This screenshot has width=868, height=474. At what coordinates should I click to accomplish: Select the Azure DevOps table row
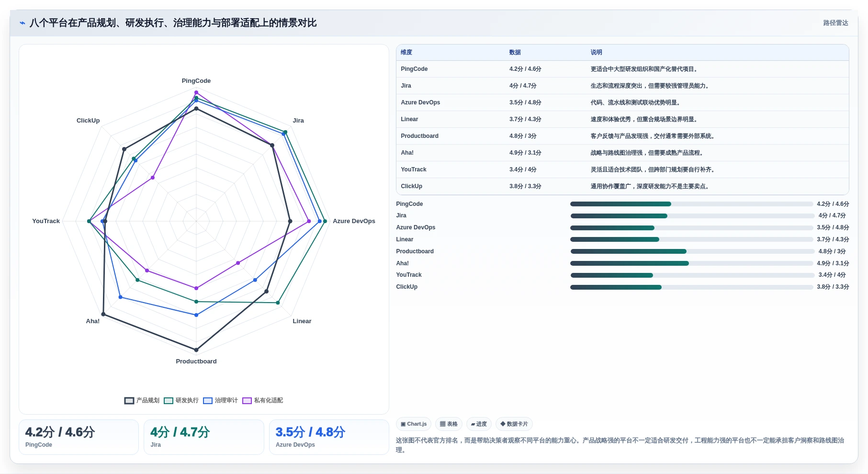pyautogui.click(x=622, y=102)
